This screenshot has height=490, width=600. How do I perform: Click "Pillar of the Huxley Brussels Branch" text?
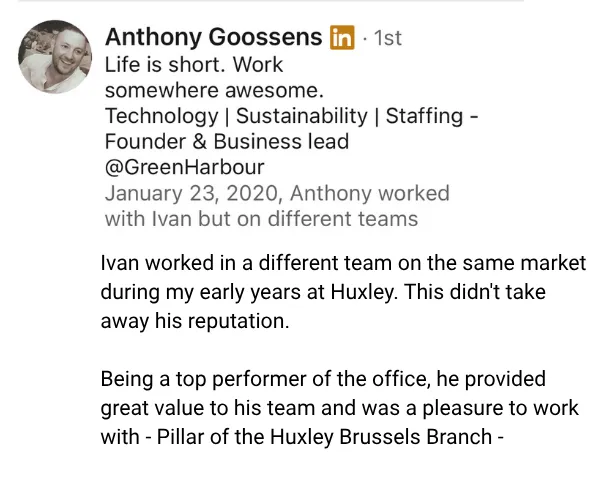pos(324,437)
